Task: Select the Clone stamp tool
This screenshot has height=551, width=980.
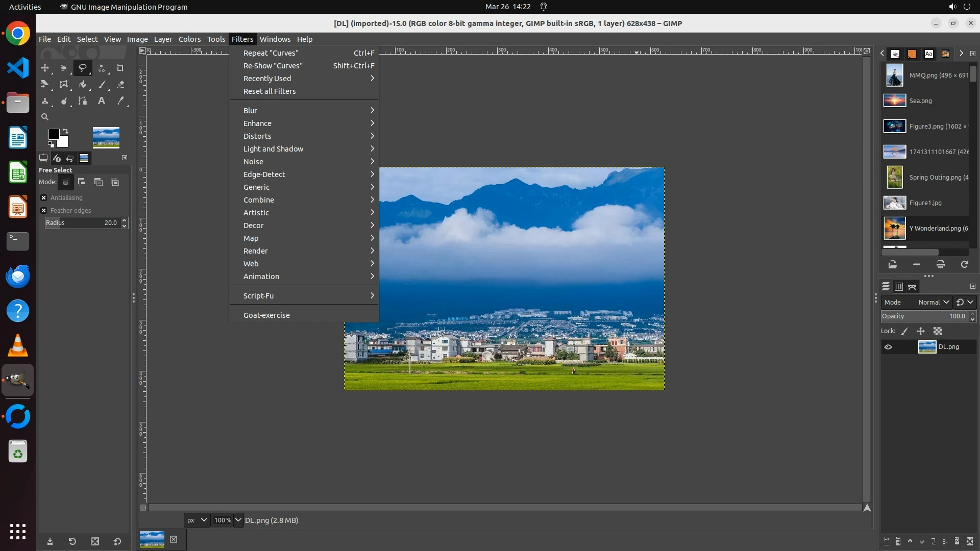Action: click(45, 101)
